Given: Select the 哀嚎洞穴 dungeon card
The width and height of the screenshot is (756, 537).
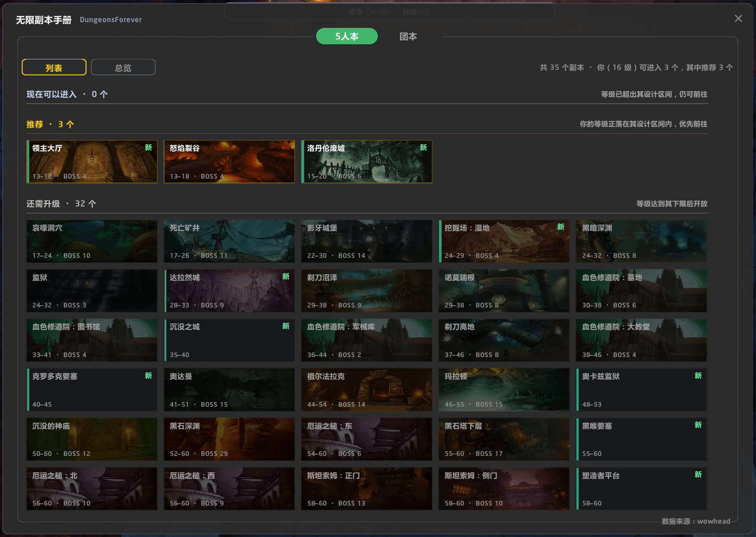Looking at the screenshot, I should [92, 241].
